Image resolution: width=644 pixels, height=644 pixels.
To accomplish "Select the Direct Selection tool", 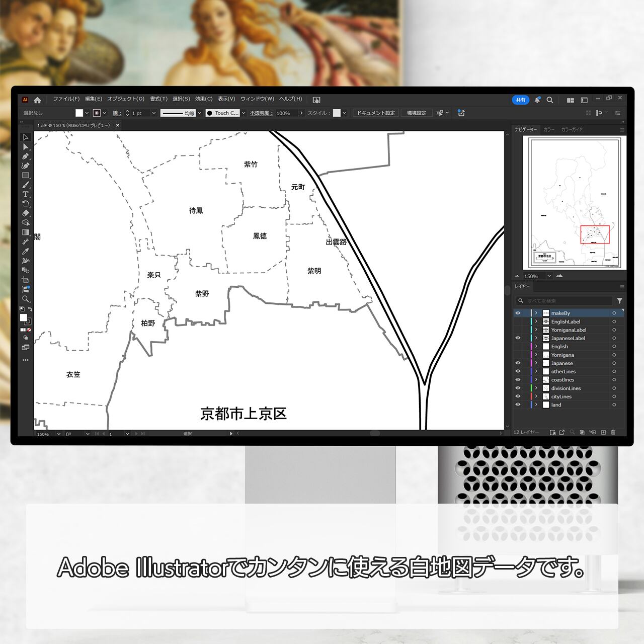I will pyautogui.click(x=26, y=147).
